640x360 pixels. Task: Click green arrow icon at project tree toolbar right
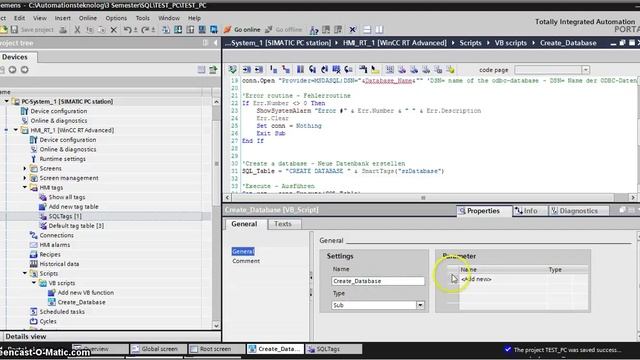point(213,70)
